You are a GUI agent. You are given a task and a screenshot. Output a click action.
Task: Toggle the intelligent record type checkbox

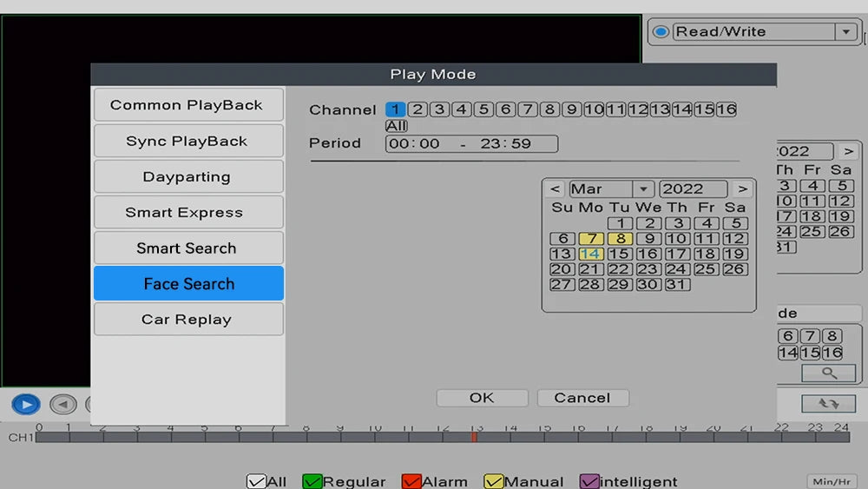click(x=589, y=481)
